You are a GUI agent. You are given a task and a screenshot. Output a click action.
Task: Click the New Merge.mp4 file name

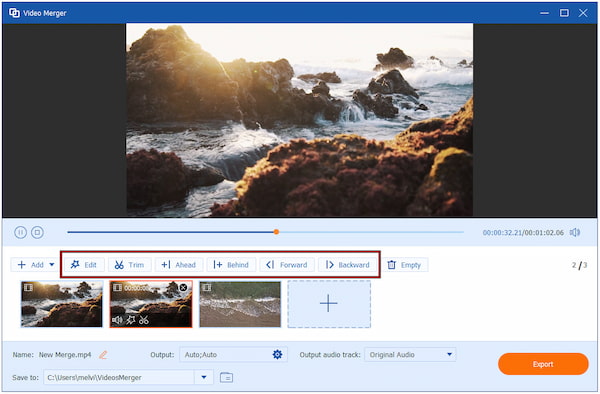pos(65,355)
